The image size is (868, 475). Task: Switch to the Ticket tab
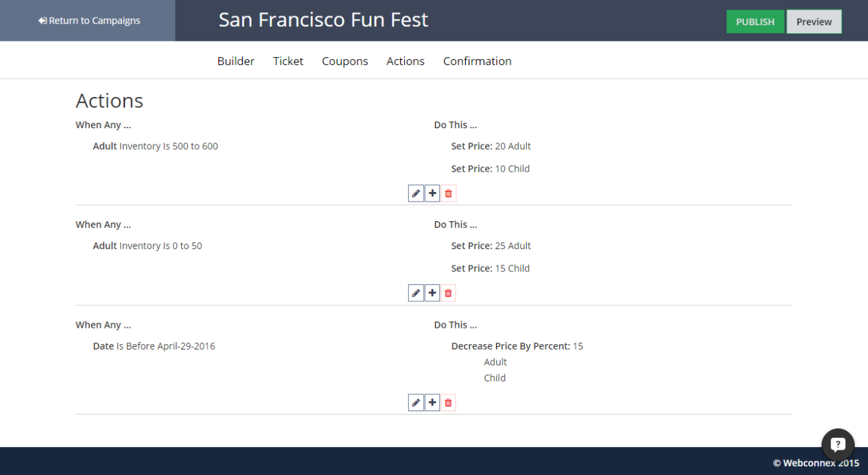[288, 61]
